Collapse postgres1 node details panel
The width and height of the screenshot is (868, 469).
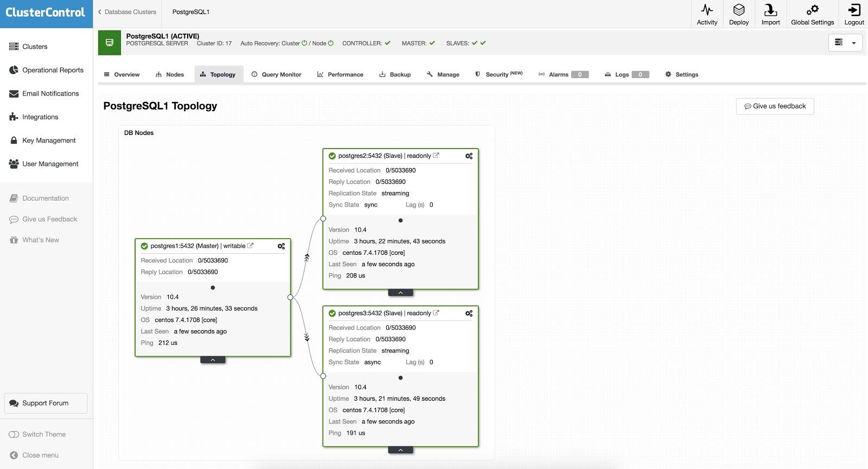coord(213,360)
